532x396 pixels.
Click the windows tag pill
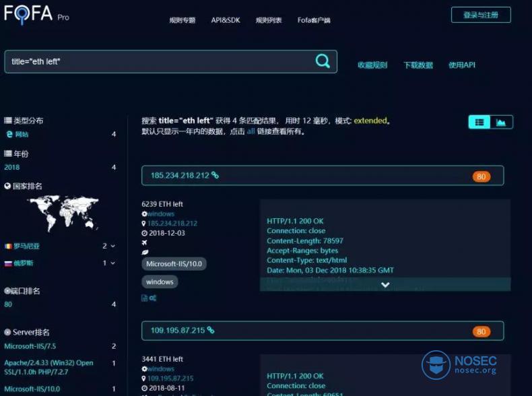click(160, 282)
